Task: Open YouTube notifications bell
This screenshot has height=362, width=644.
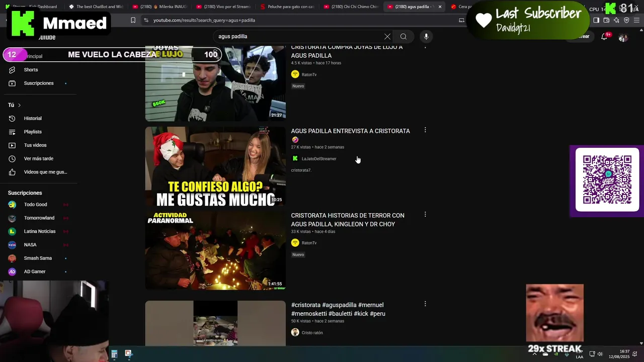Action: 604,37
